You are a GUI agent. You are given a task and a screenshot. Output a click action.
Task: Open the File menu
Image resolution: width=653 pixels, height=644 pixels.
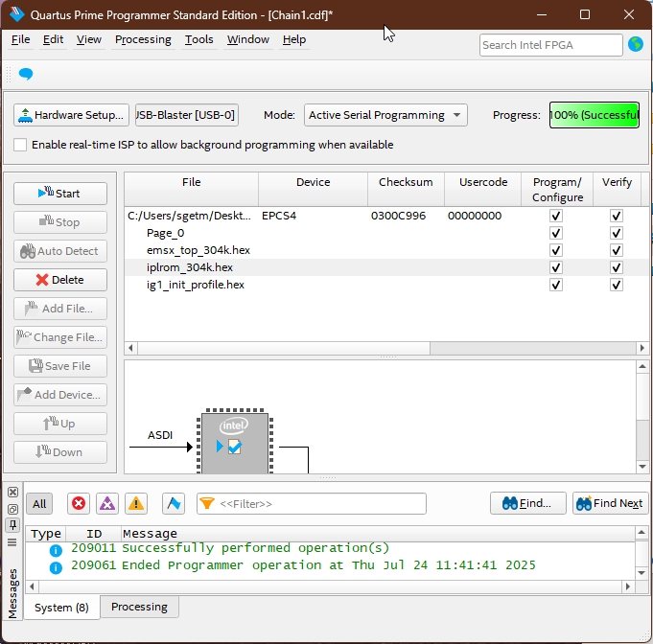click(20, 39)
